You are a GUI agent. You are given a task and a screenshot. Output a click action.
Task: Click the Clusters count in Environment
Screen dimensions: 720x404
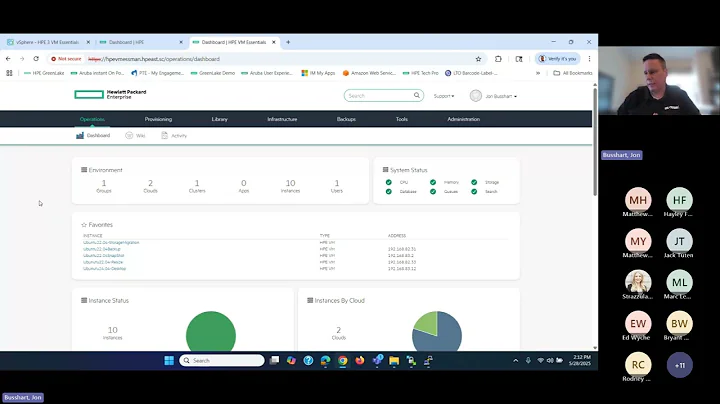[197, 186]
